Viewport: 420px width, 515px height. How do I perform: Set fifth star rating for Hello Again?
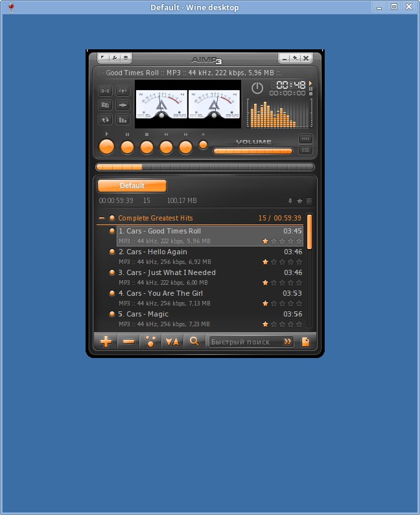coord(299,262)
